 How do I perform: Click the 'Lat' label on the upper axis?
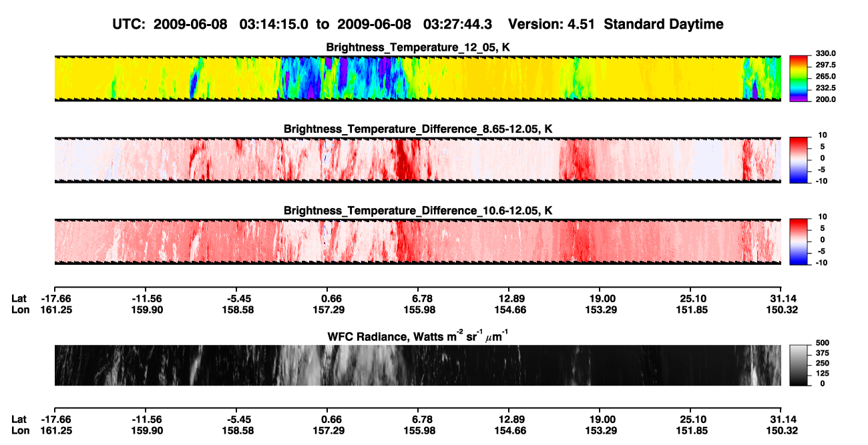click(x=19, y=298)
